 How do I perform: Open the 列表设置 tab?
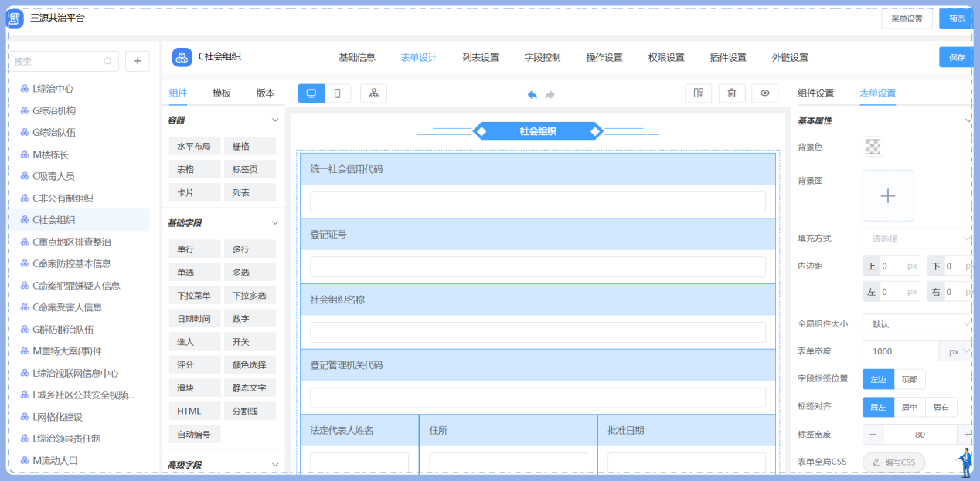[481, 57]
